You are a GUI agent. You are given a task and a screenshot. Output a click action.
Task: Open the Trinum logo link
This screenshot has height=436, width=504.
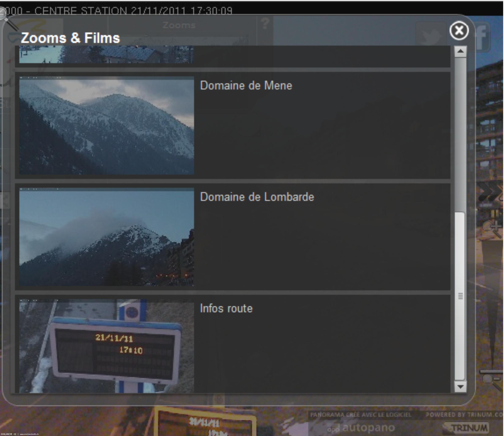tap(466, 428)
